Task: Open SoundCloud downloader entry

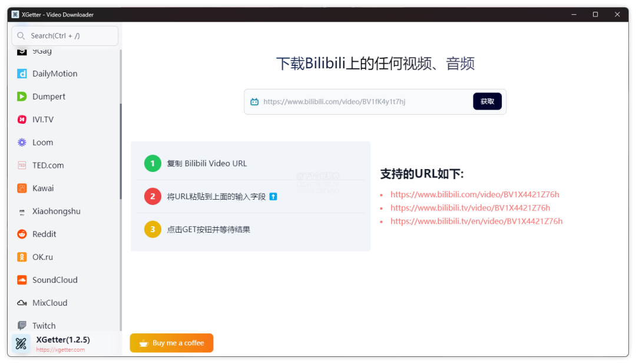Action: pos(64,280)
